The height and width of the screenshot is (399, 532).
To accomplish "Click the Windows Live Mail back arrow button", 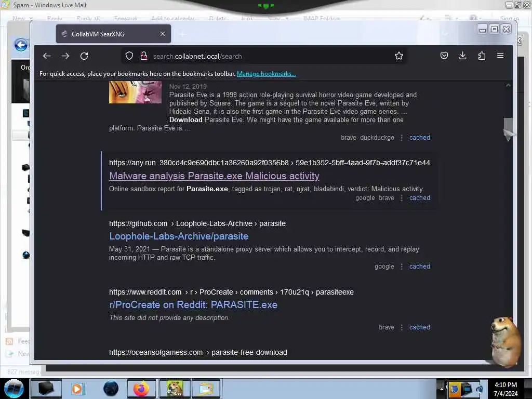I will [21, 45].
